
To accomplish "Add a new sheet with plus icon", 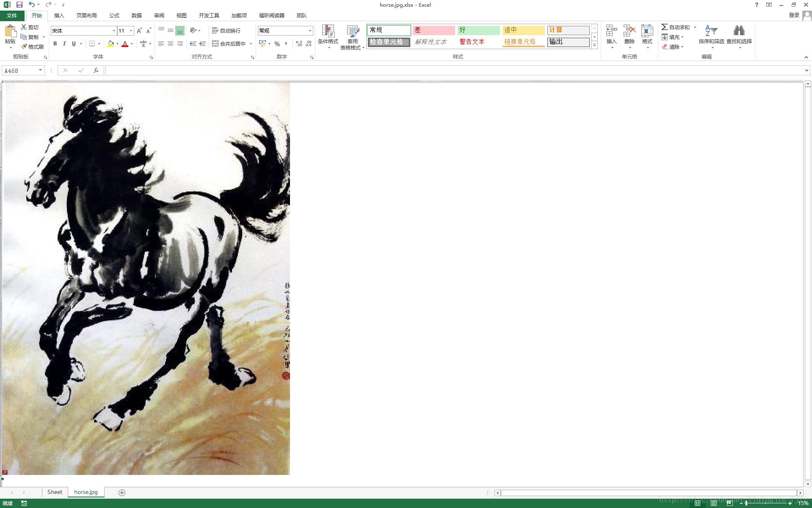I will [x=122, y=492].
